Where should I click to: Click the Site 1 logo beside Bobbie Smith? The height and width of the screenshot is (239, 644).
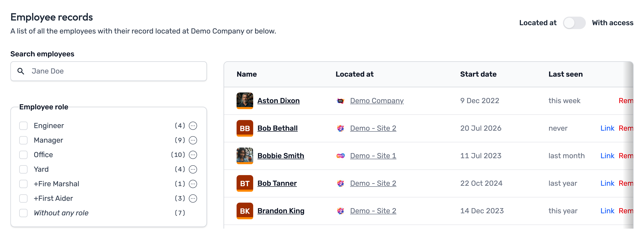coord(340,156)
